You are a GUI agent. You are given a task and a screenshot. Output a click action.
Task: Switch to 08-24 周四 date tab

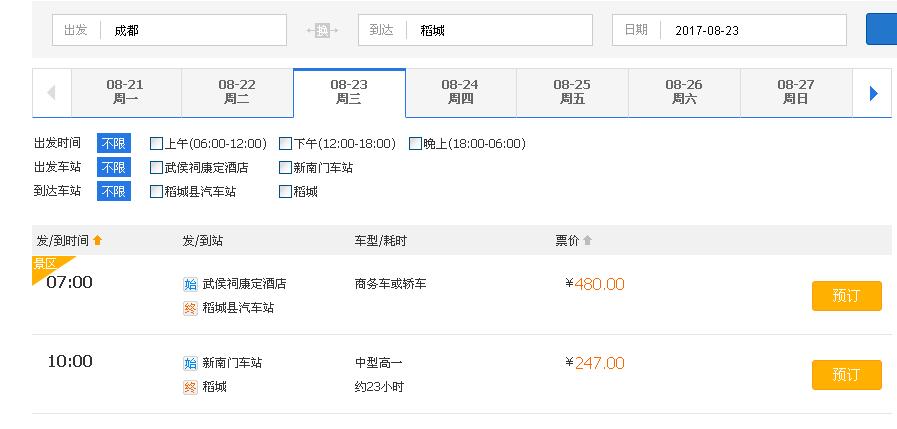pos(461,93)
